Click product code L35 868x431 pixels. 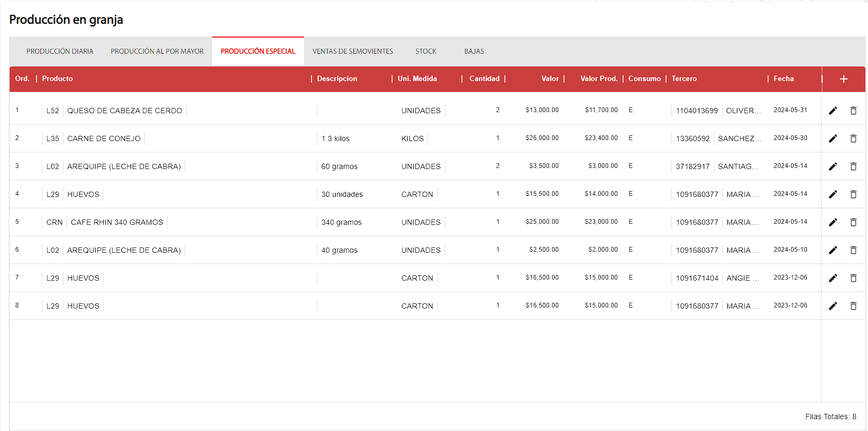53,138
